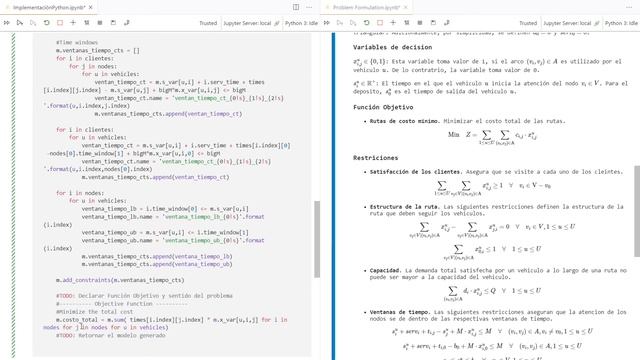
Task: Save the Problem Formulation notebook
Action: click(x=433, y=23)
